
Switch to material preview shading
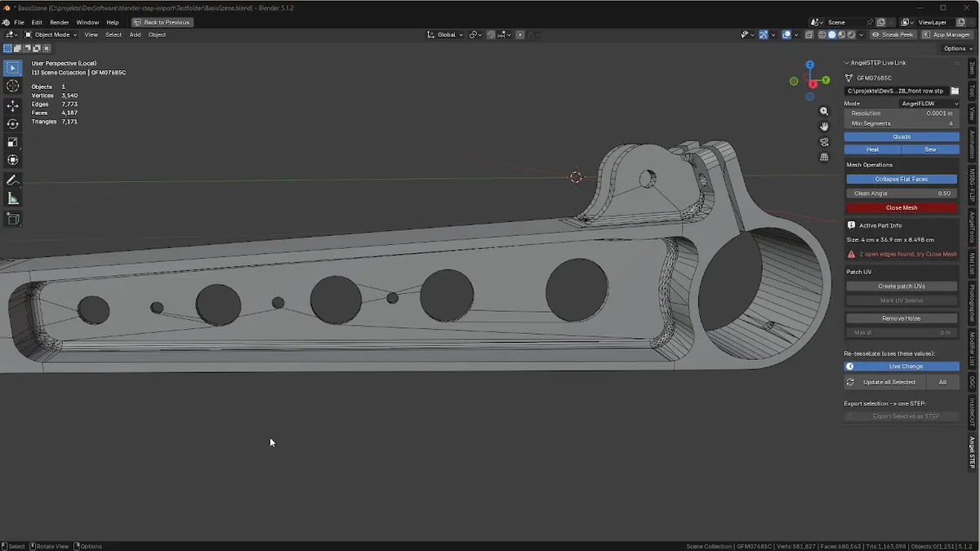click(842, 35)
